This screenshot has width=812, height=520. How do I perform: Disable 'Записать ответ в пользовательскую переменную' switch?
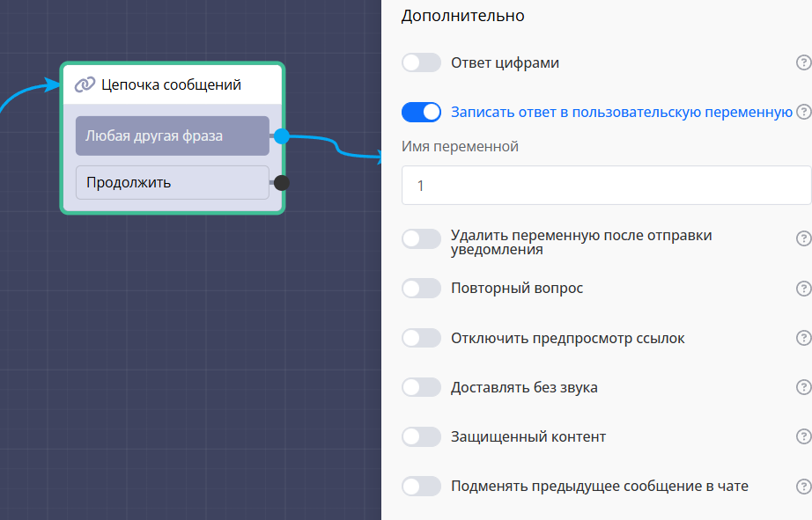pyautogui.click(x=421, y=112)
